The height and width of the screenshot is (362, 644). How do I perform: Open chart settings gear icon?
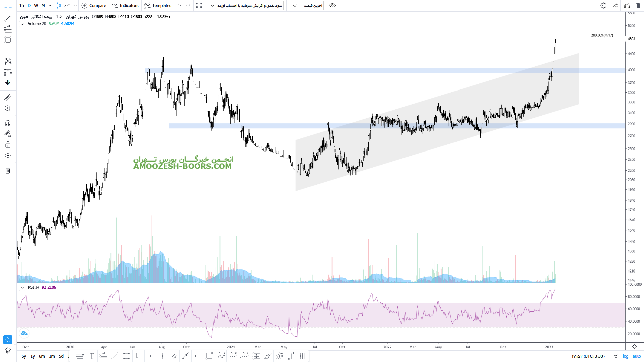coord(603,6)
